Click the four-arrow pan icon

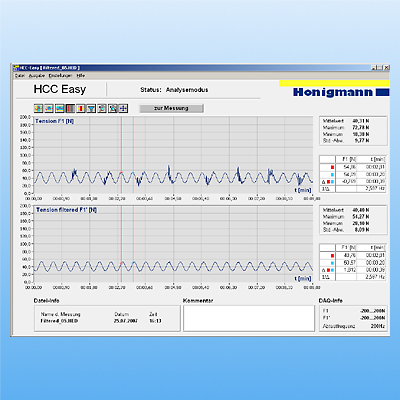(x=123, y=108)
